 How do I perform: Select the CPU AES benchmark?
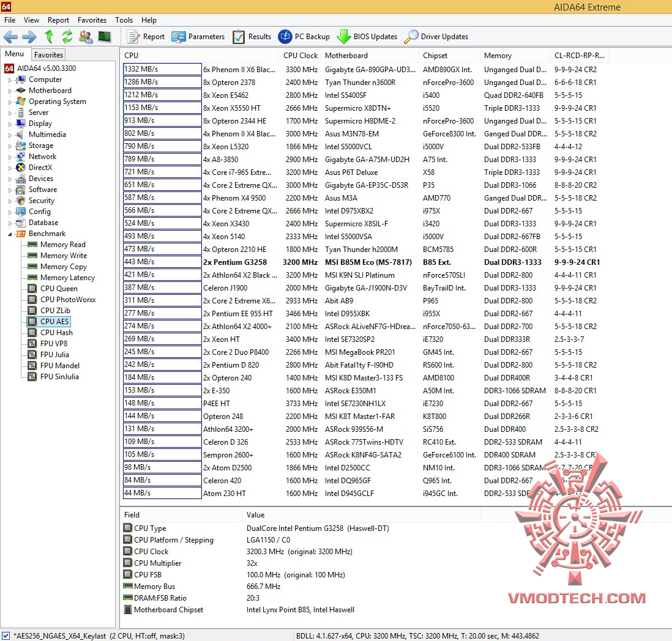pyautogui.click(x=54, y=322)
